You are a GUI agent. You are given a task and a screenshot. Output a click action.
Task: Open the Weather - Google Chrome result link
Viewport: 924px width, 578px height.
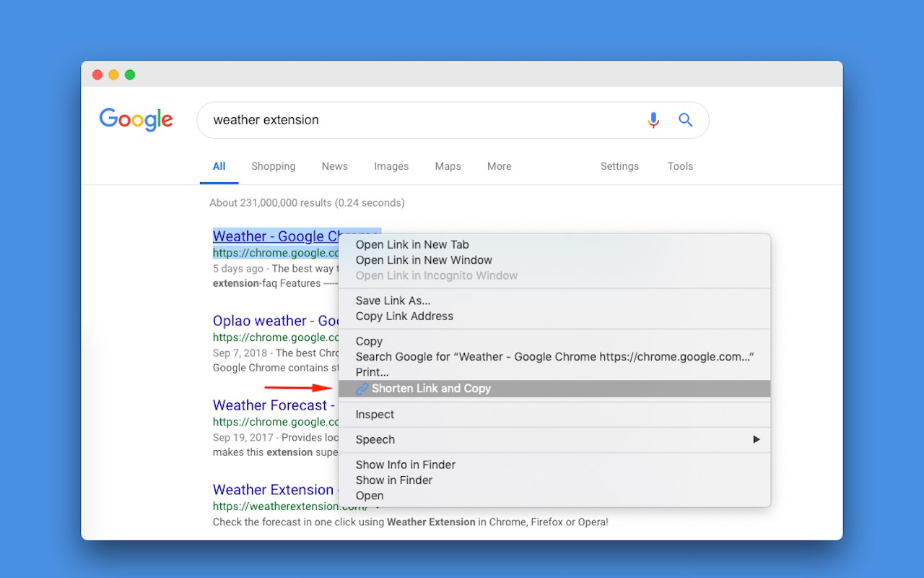pyautogui.click(x=276, y=236)
